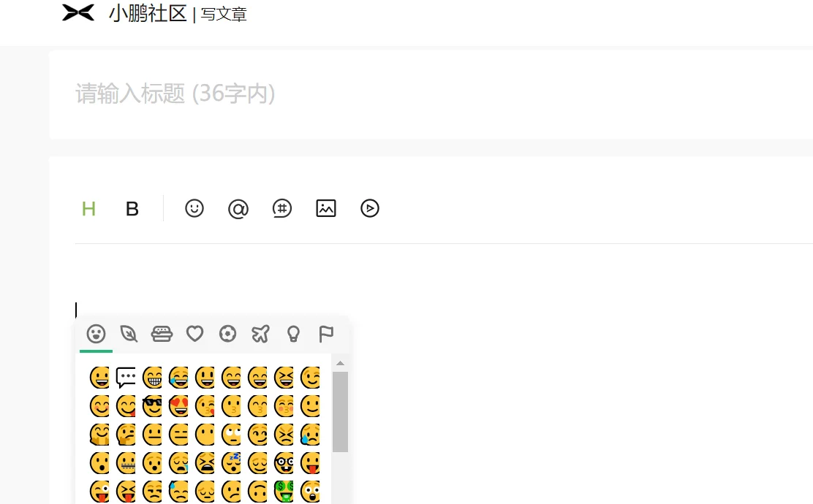Open the emoji picker smiley icon
This screenshot has height=504, width=813.
pyautogui.click(x=194, y=208)
